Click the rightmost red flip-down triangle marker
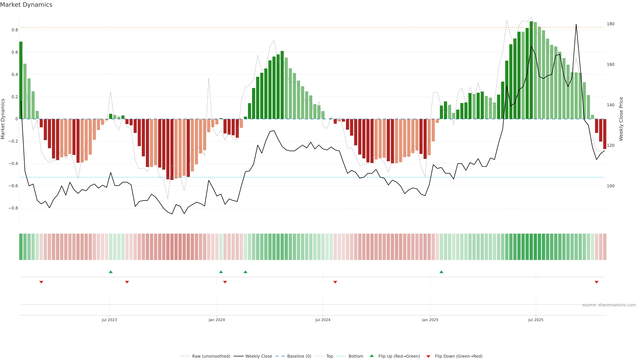This screenshot has width=644, height=362. point(597,282)
